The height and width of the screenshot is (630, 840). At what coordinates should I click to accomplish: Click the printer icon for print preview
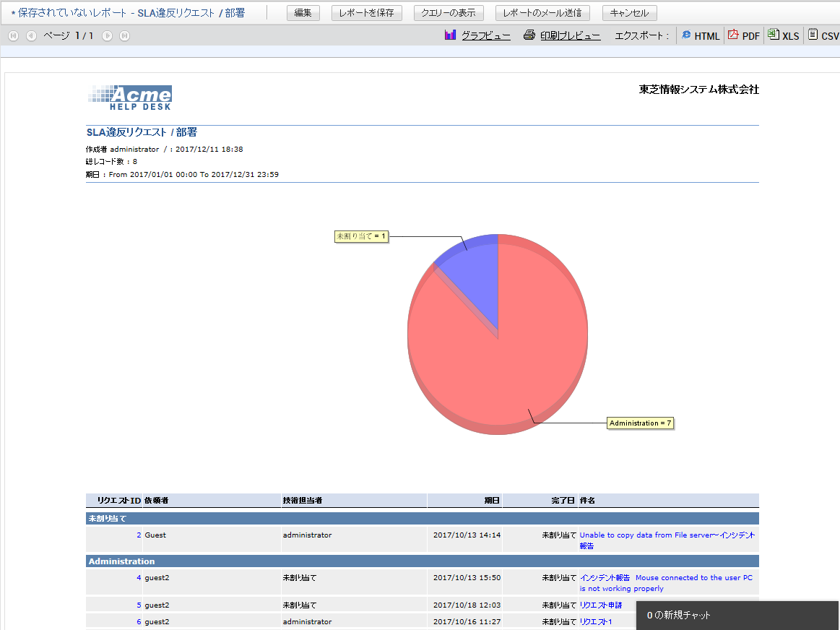(529, 35)
